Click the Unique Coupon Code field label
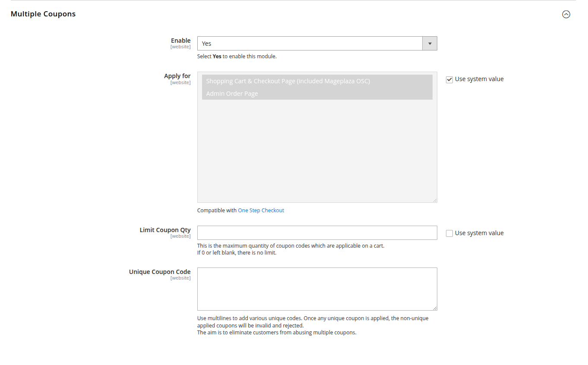 click(160, 272)
